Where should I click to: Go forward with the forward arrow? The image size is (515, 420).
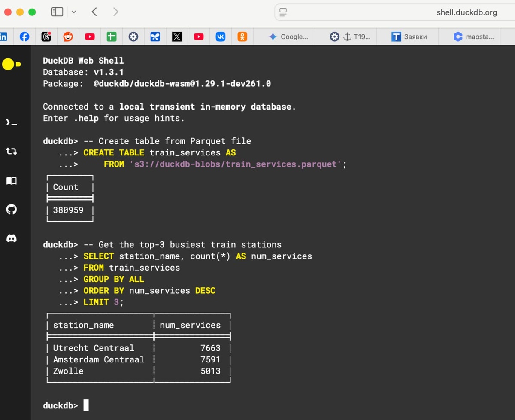tap(115, 12)
